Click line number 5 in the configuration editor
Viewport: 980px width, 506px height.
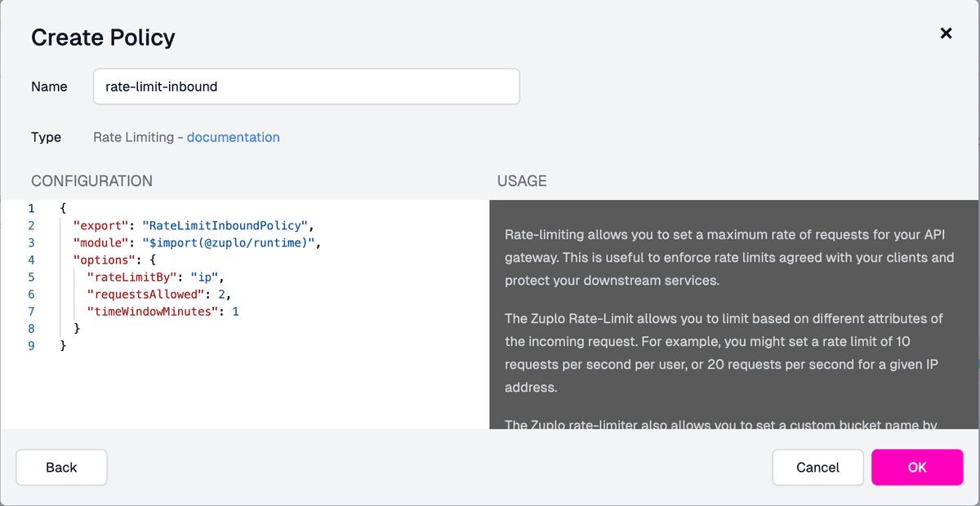point(31,277)
